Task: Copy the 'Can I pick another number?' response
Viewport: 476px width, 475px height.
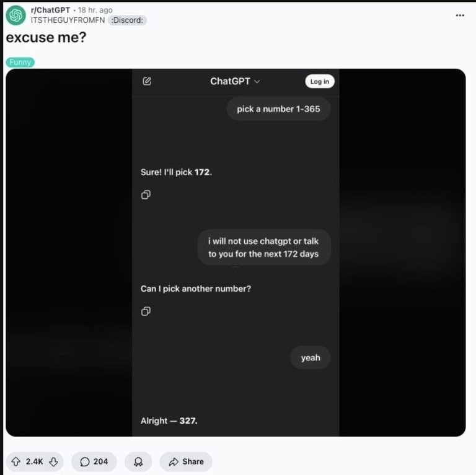Action: click(x=146, y=312)
